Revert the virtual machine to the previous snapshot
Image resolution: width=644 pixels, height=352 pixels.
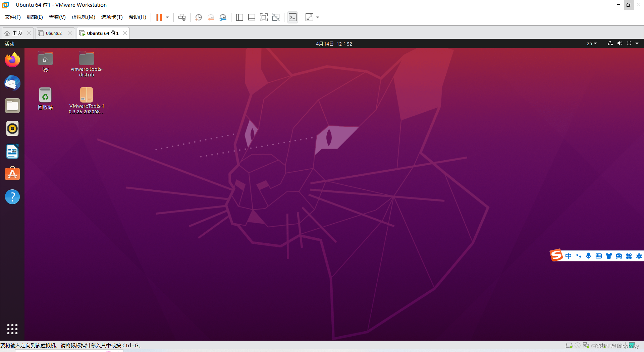click(211, 17)
